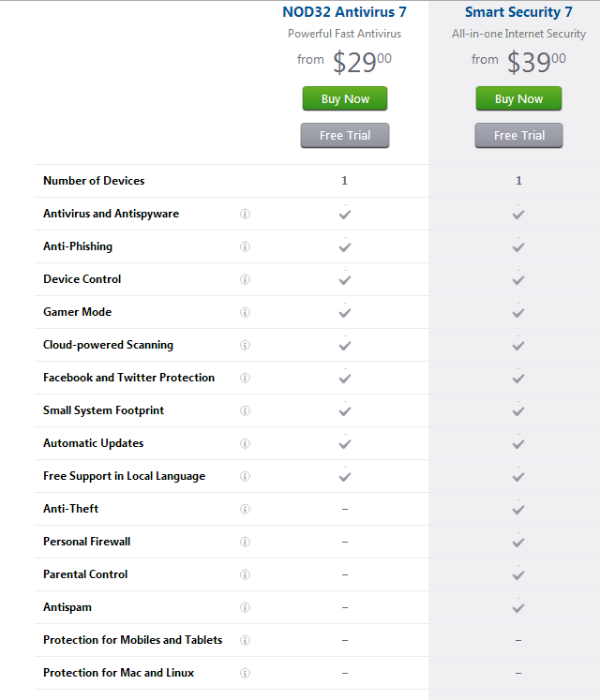Screen dimensions: 600x700
Task: Show info for Free Support in Local Language
Action: point(245,476)
